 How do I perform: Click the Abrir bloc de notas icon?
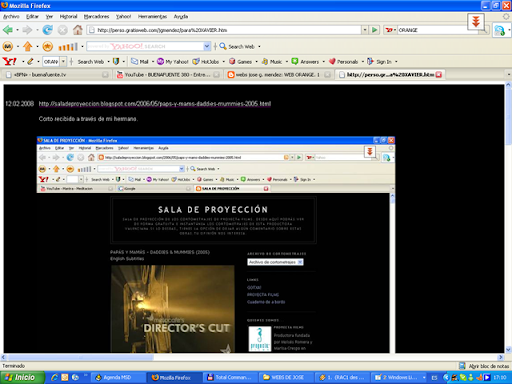tap(462, 366)
